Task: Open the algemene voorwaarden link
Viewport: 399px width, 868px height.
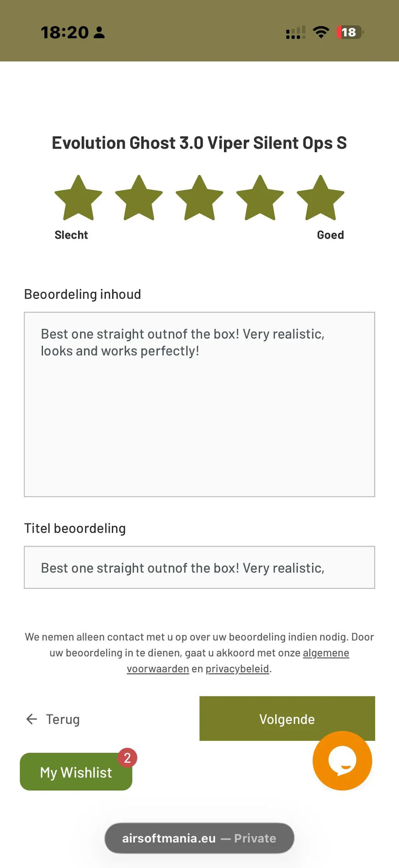Action: point(326,653)
